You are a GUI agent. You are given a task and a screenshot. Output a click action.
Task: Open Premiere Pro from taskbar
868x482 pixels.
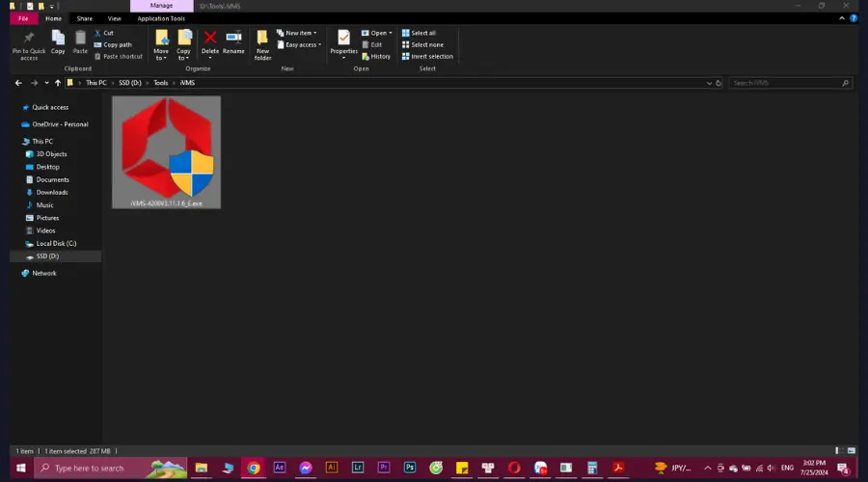click(x=384, y=469)
